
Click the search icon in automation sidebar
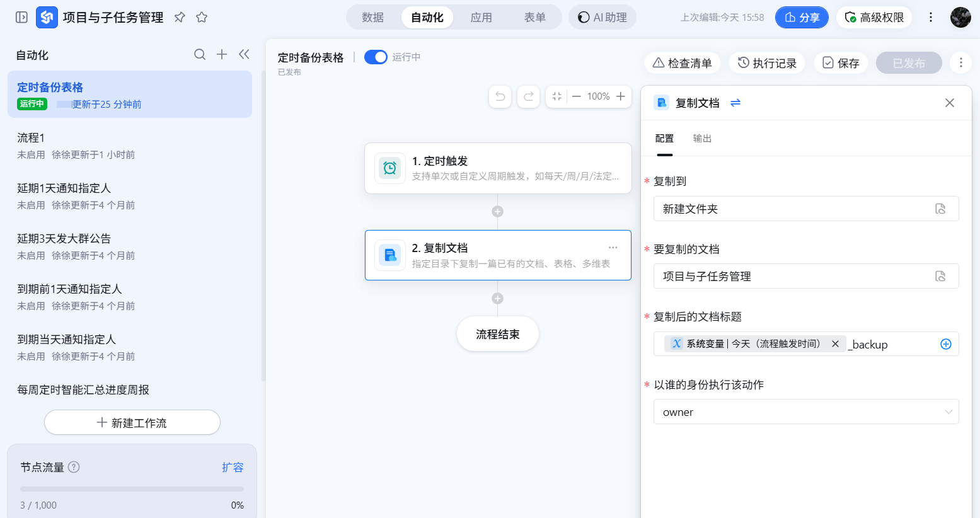click(x=200, y=55)
